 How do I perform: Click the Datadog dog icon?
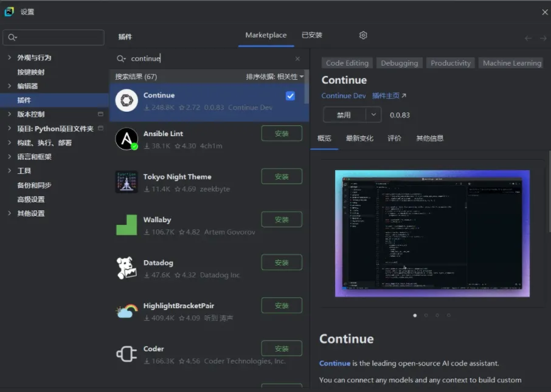(126, 268)
